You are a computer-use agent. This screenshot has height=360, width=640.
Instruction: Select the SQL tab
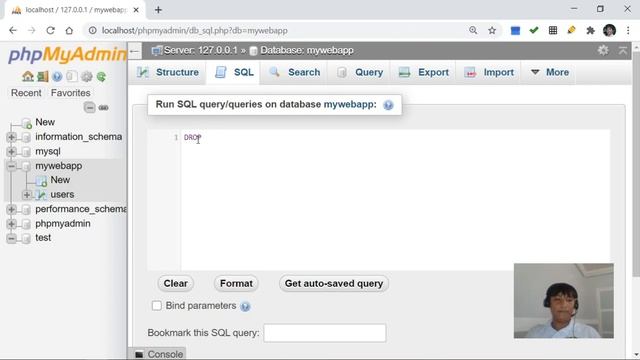click(233, 72)
